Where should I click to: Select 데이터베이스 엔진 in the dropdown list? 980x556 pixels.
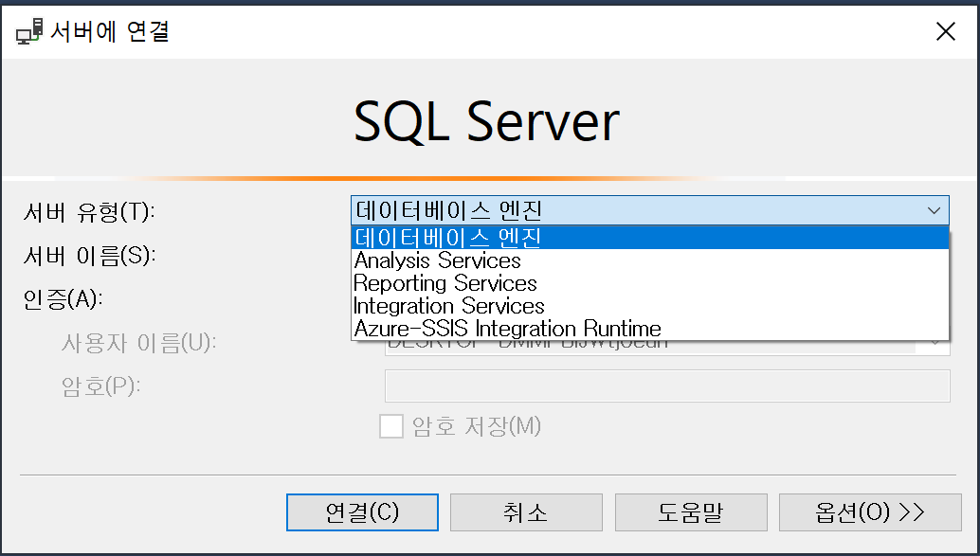(x=650, y=238)
